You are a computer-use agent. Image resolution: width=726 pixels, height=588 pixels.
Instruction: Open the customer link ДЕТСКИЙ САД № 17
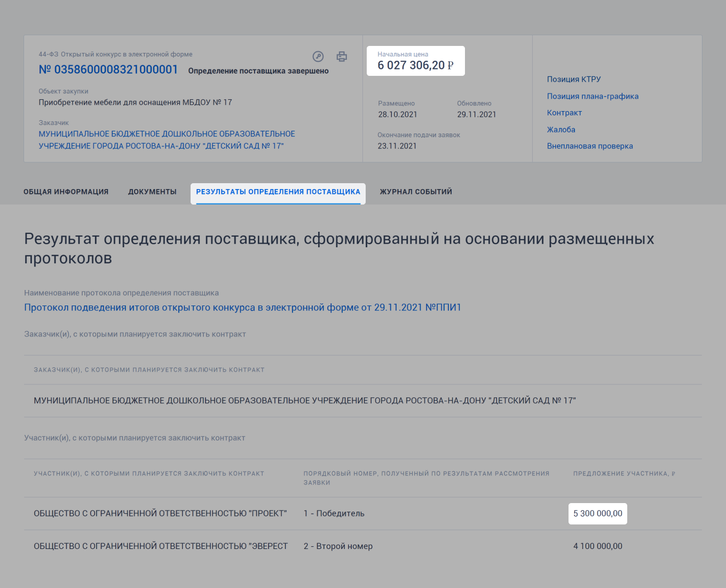pos(167,140)
